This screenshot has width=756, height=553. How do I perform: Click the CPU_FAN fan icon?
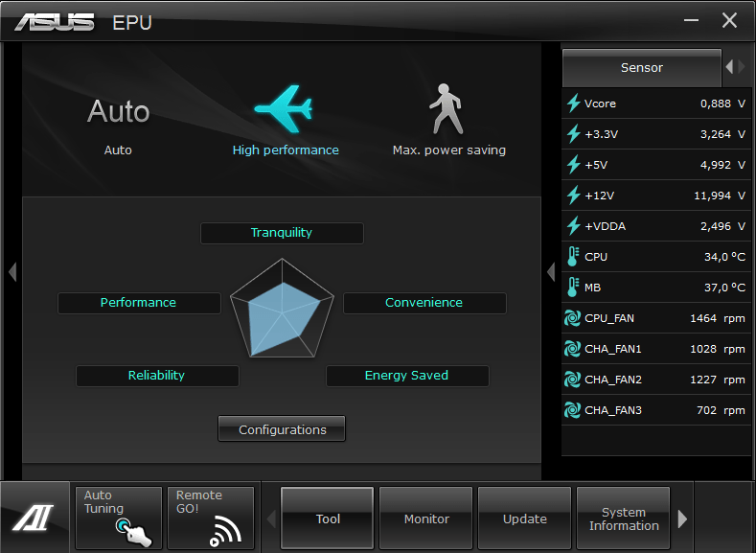572,318
